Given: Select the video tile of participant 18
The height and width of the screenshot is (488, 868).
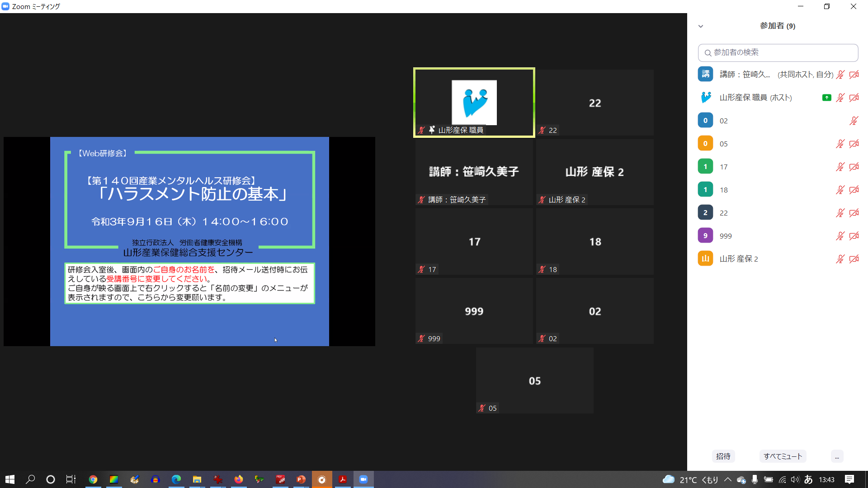Looking at the screenshot, I should pyautogui.click(x=595, y=242).
